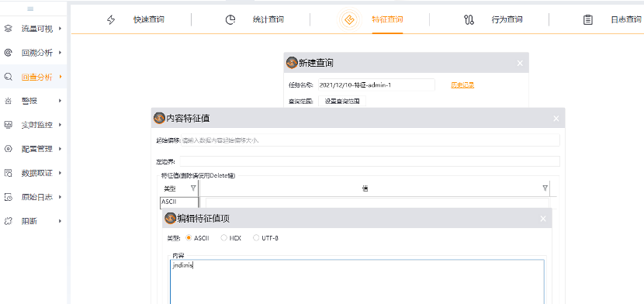Click the empty 值 cell beside ASCII
Screen dimensions: 644x304
377,203
